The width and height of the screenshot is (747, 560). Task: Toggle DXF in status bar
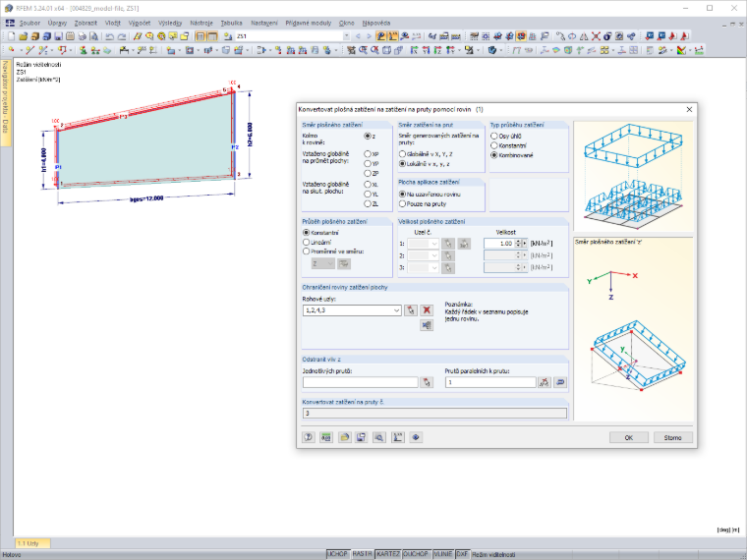462,554
